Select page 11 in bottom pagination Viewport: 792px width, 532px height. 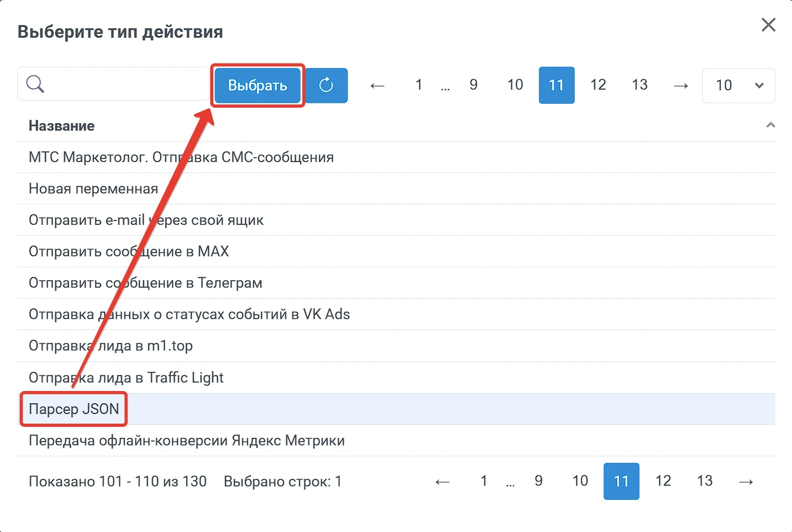pyautogui.click(x=622, y=481)
